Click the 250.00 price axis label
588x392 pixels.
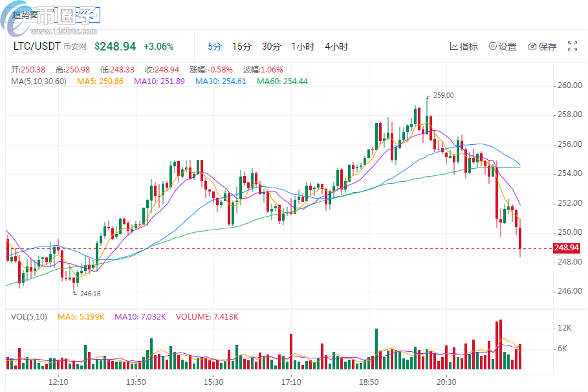570,232
